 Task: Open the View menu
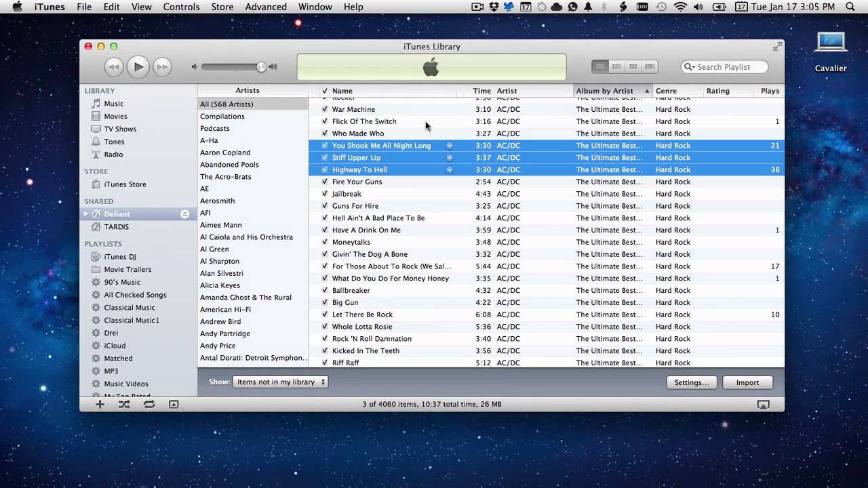(141, 7)
